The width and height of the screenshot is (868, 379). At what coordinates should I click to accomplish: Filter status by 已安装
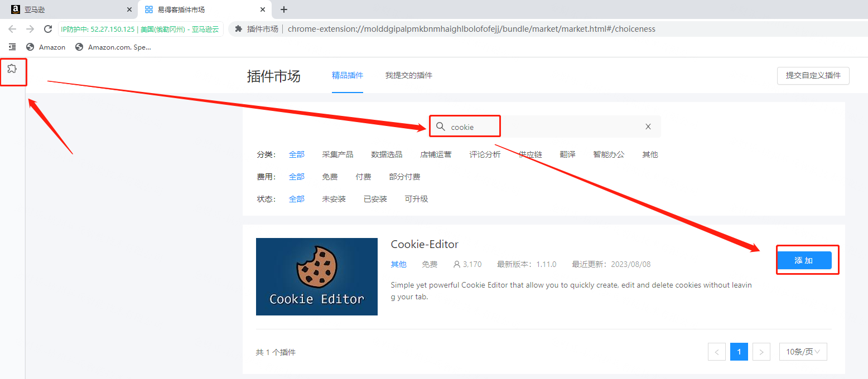click(x=375, y=199)
